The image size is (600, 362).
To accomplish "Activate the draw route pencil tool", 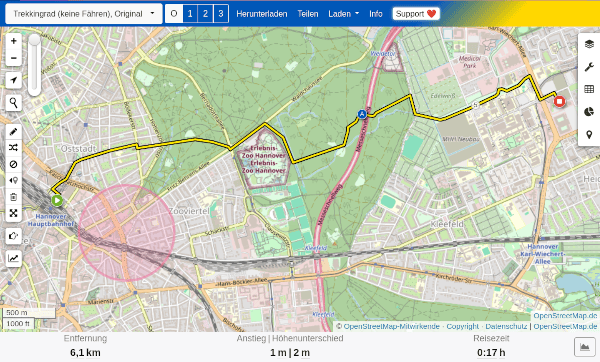I will [13, 132].
